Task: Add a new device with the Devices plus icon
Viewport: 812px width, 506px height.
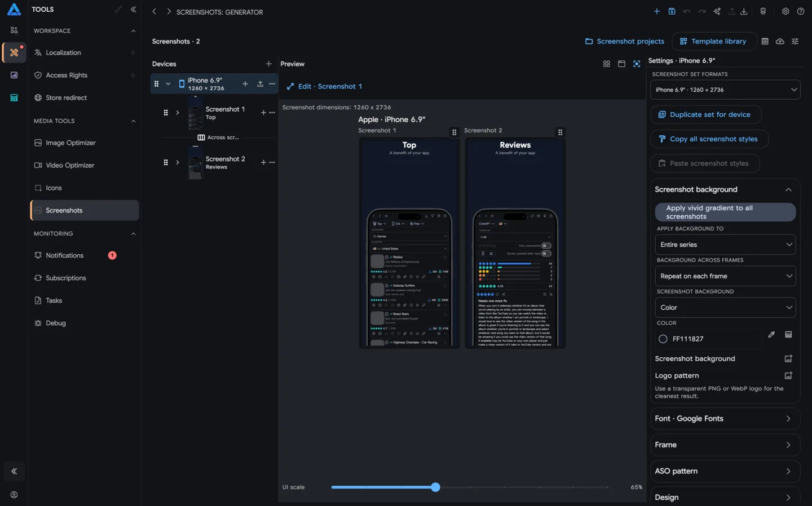Action: (268, 64)
